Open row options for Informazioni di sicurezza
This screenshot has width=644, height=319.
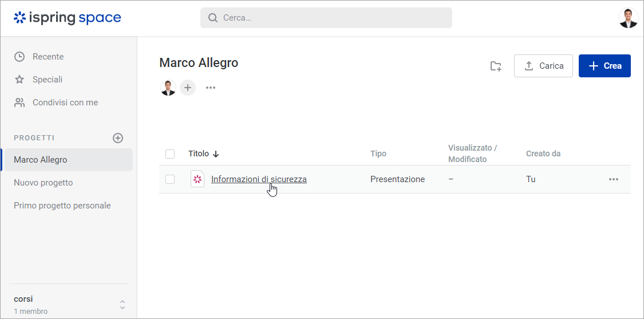point(614,179)
